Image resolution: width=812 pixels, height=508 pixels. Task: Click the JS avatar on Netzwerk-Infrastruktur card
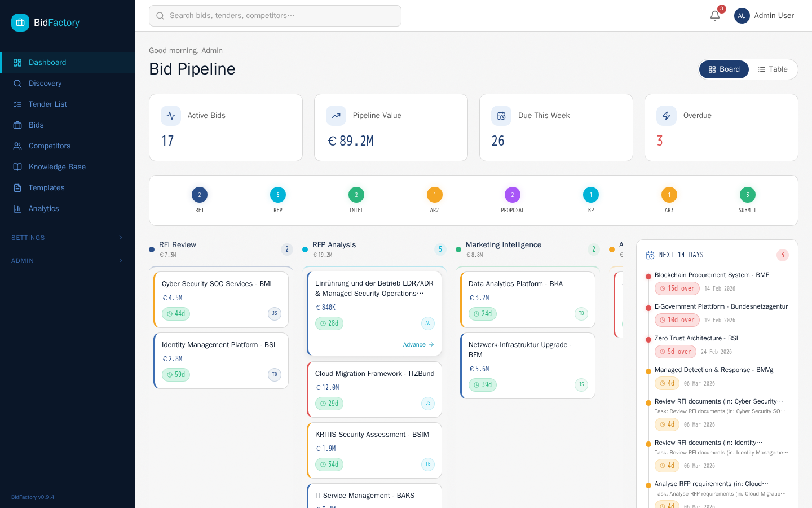(x=581, y=384)
